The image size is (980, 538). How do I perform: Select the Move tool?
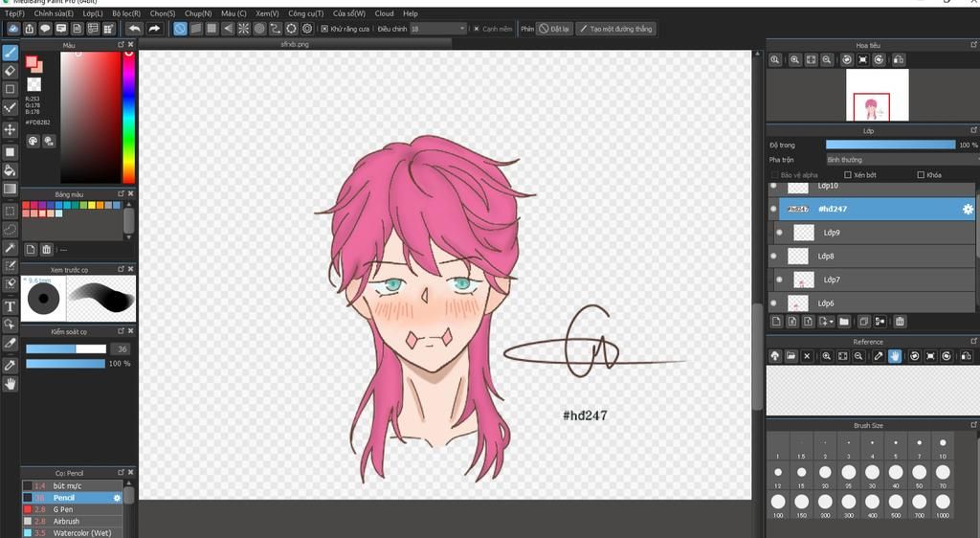(10, 129)
